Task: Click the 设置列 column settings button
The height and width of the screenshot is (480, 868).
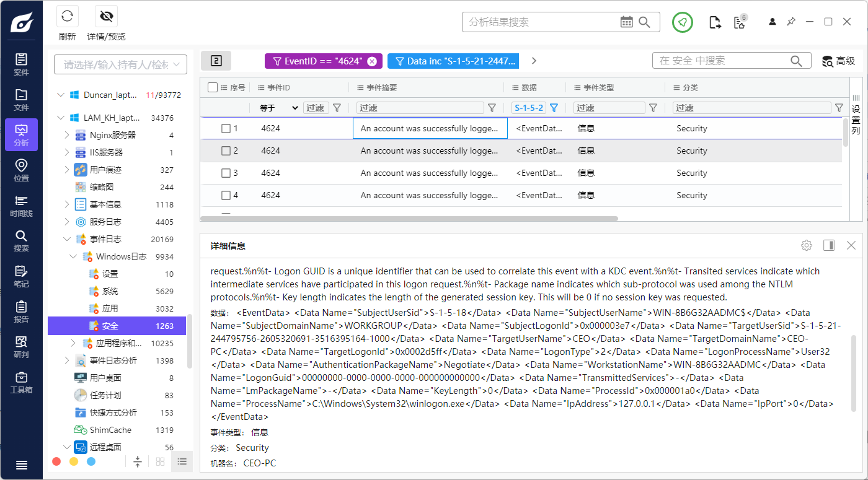Action: tap(856, 115)
